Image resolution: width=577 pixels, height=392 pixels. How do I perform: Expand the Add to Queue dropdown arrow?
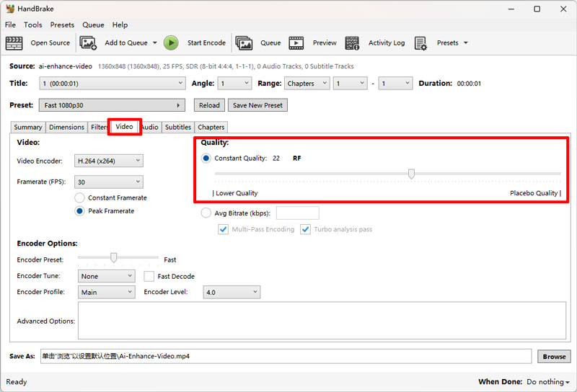(x=155, y=43)
